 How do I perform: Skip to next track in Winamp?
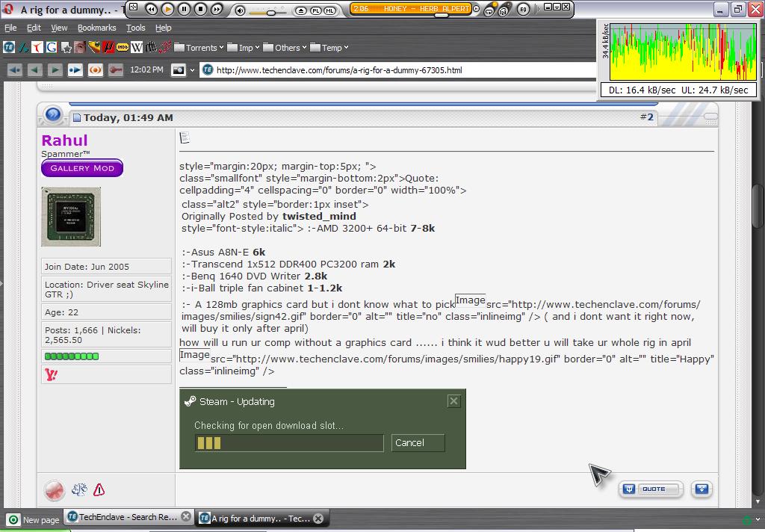pyautogui.click(x=216, y=9)
